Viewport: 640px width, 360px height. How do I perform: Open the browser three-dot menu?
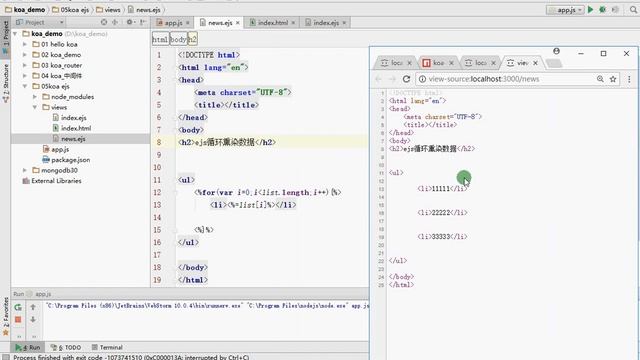pyautogui.click(x=629, y=79)
